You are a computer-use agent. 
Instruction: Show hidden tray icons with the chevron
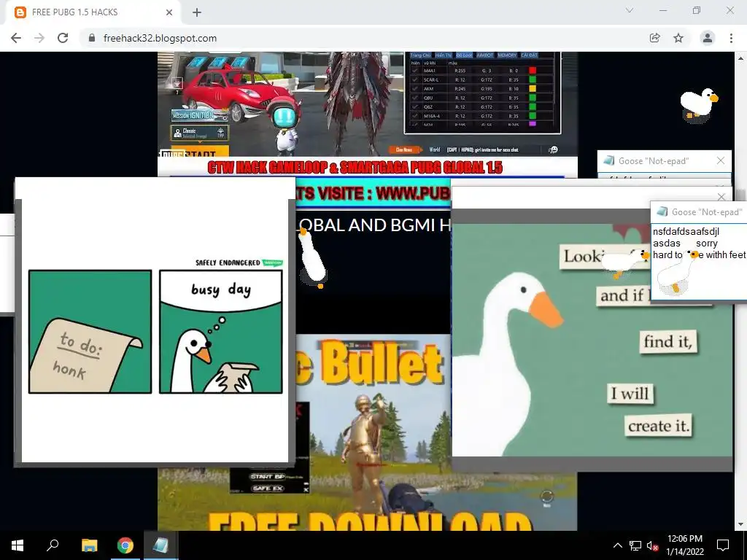coord(617,545)
